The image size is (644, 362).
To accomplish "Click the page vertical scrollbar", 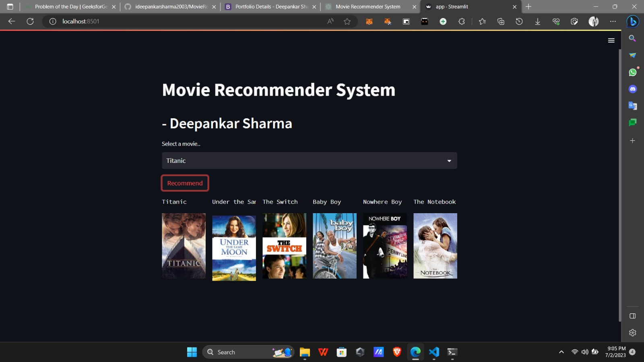I will [620, 185].
